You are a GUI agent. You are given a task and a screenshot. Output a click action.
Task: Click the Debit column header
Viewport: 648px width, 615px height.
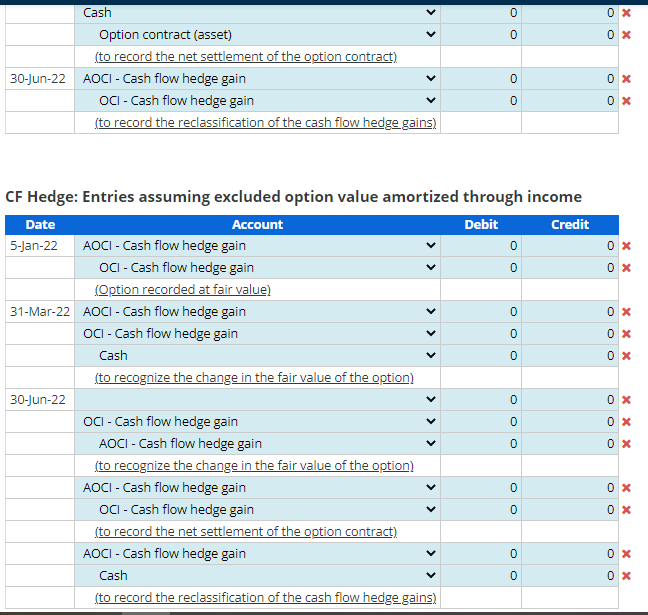click(481, 225)
